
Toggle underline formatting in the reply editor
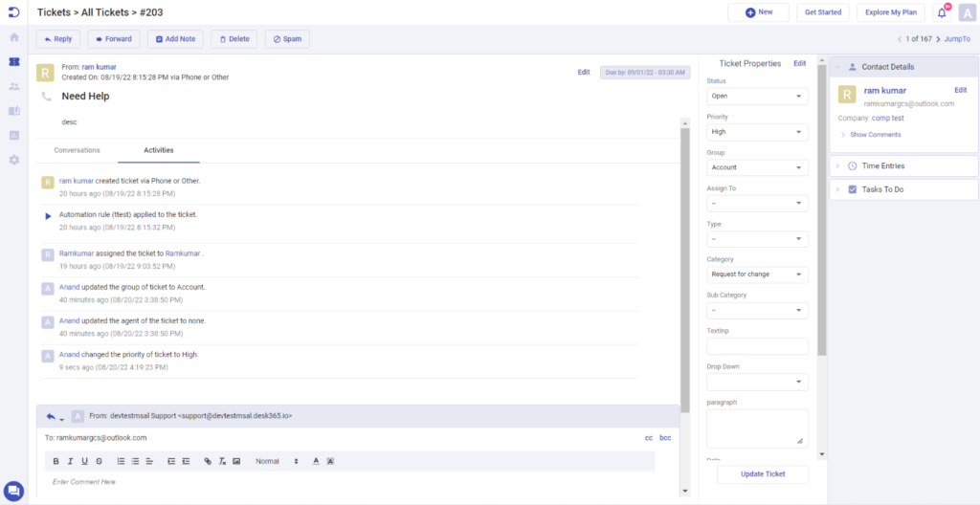[84, 461]
